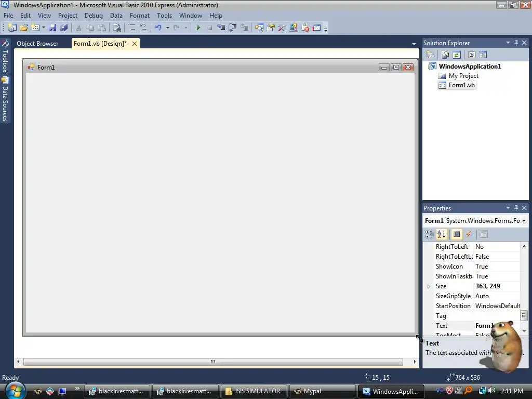
Task: Expand the auto-hidden Toolbox side tab
Action: (5, 56)
